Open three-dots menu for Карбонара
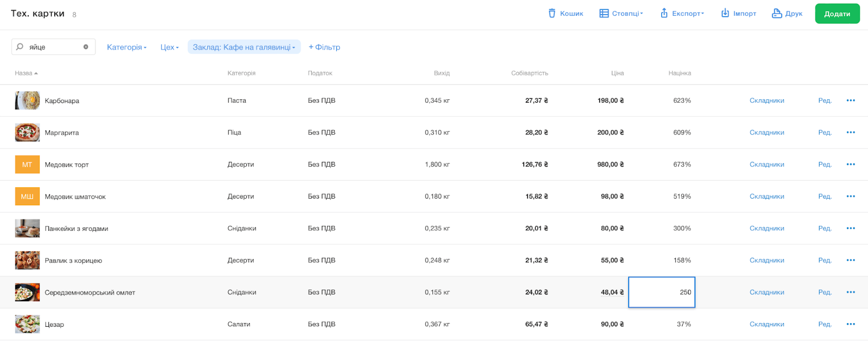This screenshot has height=354, width=868. (x=850, y=100)
